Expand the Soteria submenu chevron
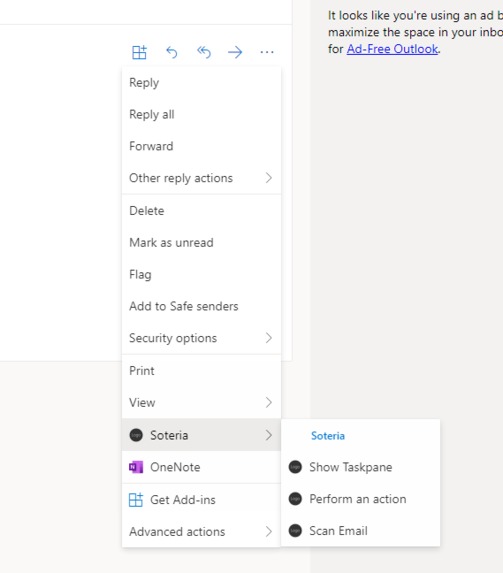The image size is (503, 573). (269, 435)
